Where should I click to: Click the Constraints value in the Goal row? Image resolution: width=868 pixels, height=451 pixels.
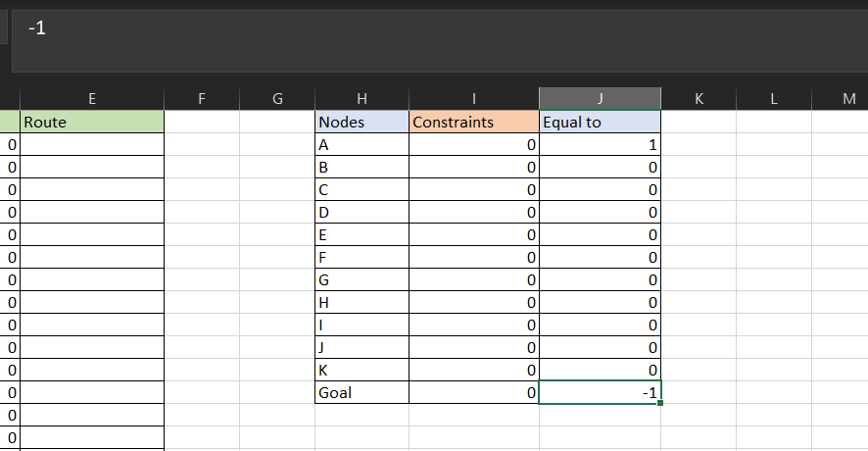pos(473,393)
